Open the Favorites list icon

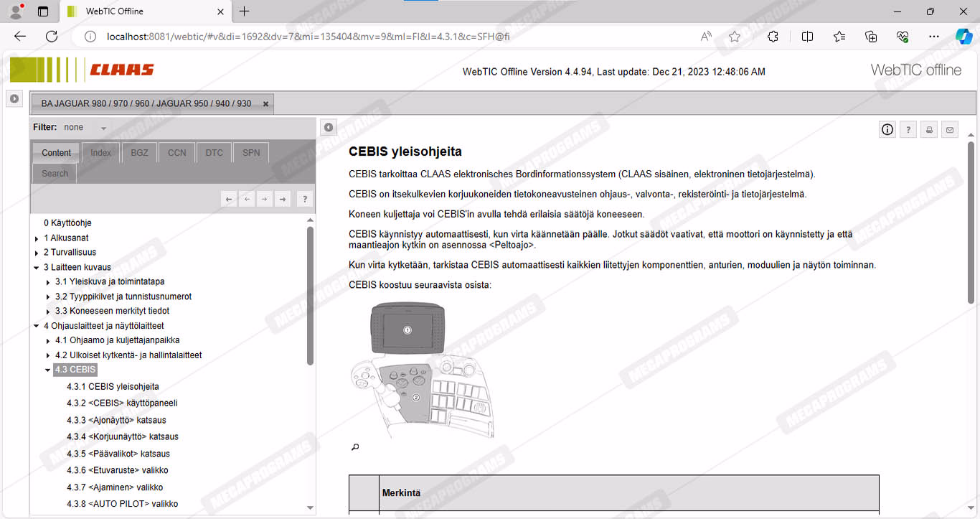click(839, 37)
